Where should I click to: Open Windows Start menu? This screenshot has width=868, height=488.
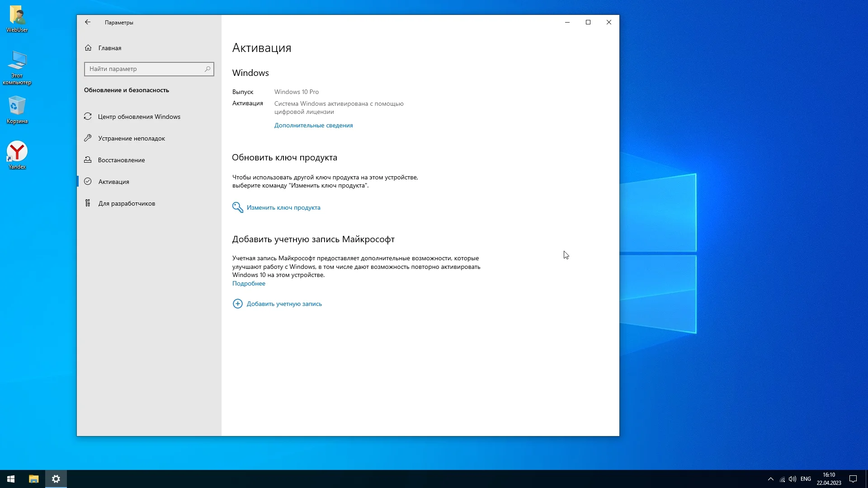click(x=11, y=479)
